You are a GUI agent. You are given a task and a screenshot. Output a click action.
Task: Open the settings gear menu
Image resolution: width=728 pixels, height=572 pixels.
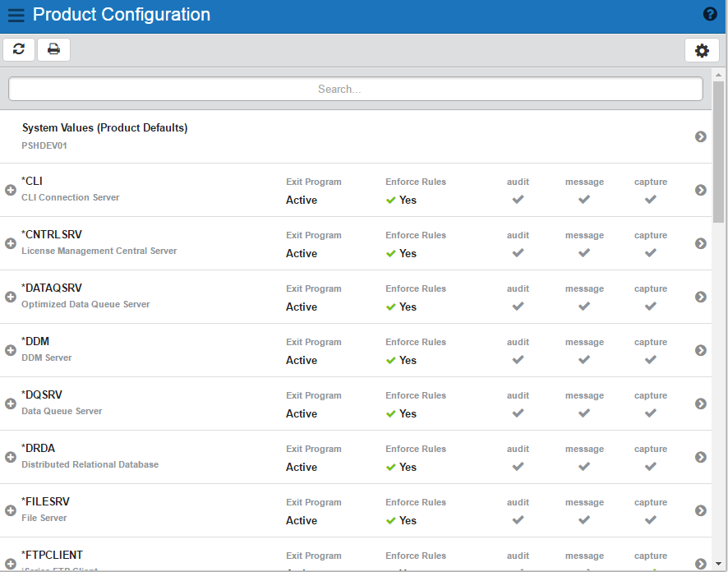(x=702, y=50)
